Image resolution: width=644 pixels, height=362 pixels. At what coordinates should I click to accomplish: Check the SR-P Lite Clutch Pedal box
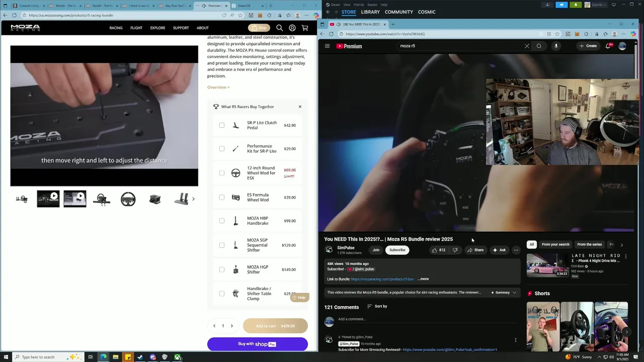coord(222,125)
